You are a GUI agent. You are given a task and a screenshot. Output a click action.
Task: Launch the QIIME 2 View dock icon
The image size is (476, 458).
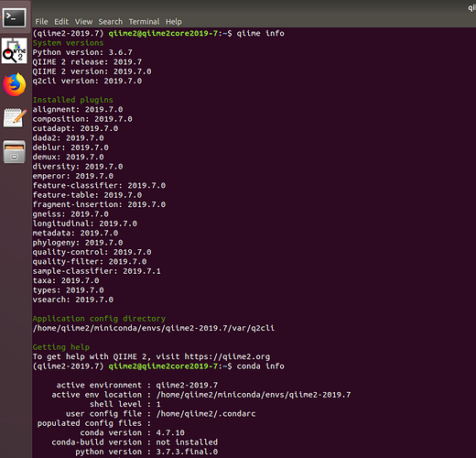[x=14, y=51]
